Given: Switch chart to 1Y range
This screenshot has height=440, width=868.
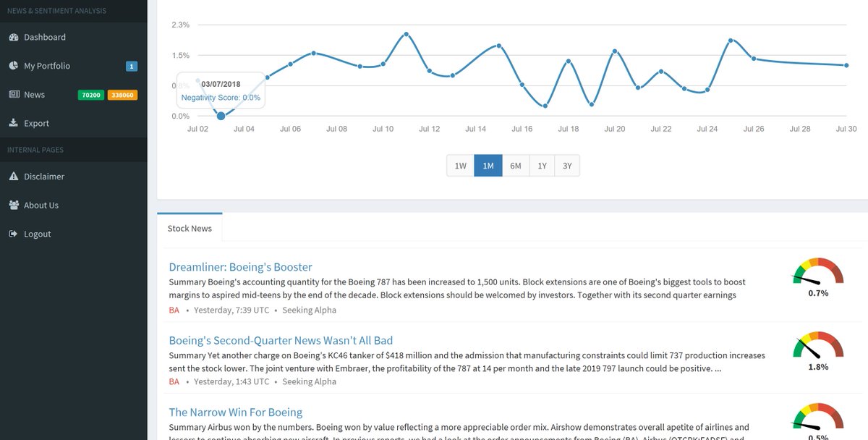Looking at the screenshot, I should coord(542,166).
